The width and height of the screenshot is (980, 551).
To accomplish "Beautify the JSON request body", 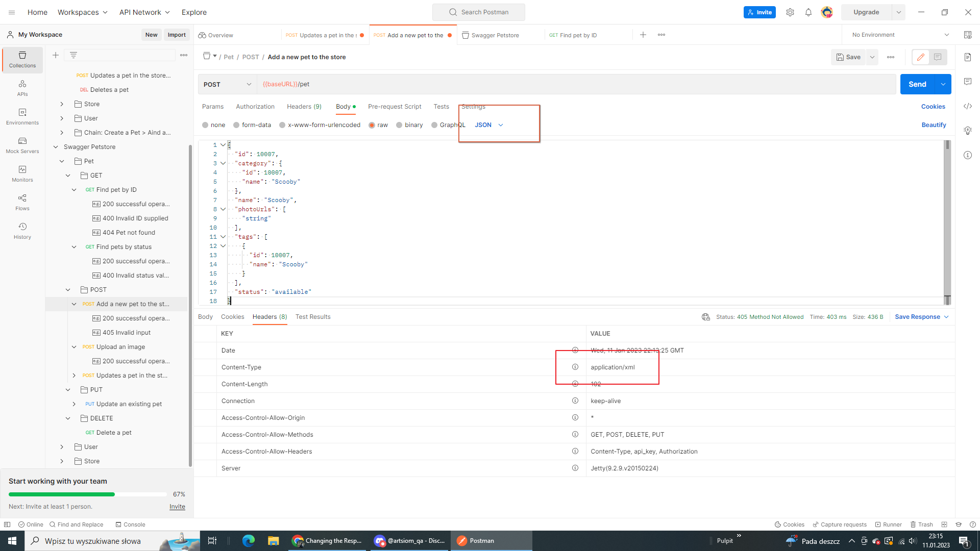I will pyautogui.click(x=934, y=125).
